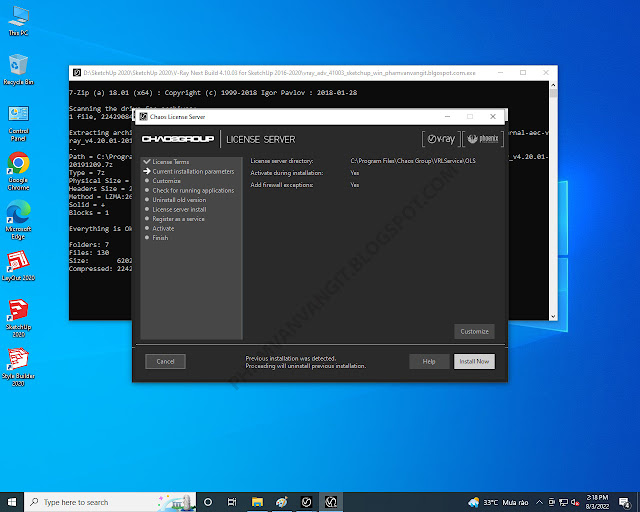Maximize the console window behind installer

(x=523, y=73)
